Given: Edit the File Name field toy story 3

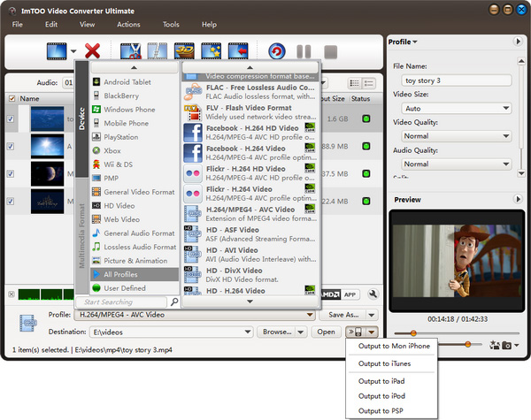Looking at the screenshot, I should click(x=457, y=80).
